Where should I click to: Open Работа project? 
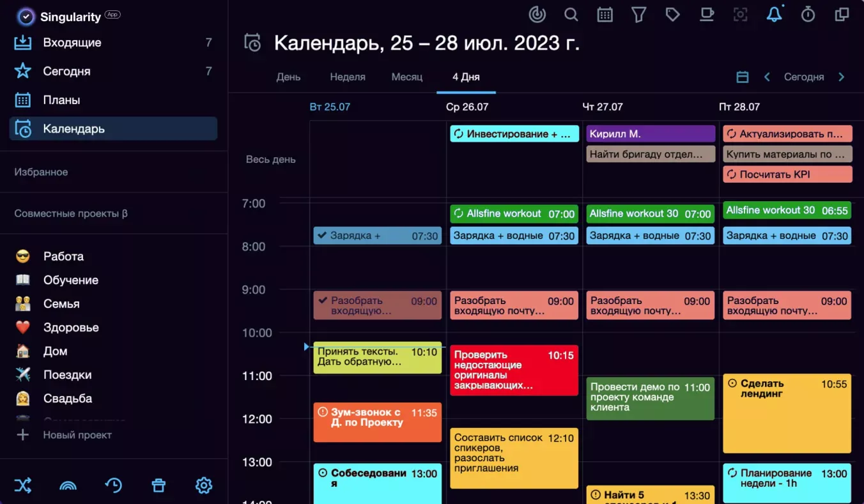(x=63, y=256)
